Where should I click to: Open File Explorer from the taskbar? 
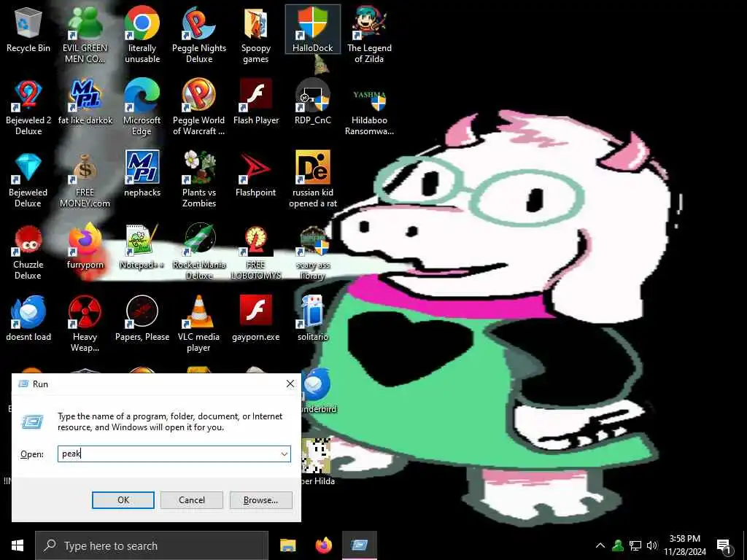click(x=287, y=545)
